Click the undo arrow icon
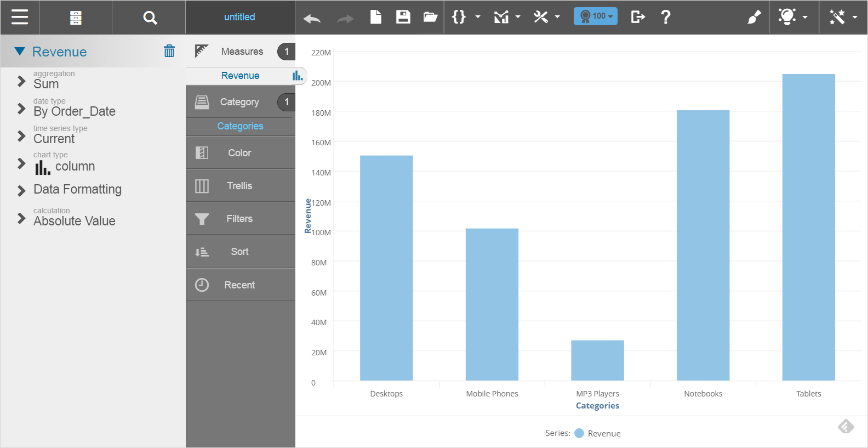Viewport: 868px width, 448px height. tap(312, 19)
